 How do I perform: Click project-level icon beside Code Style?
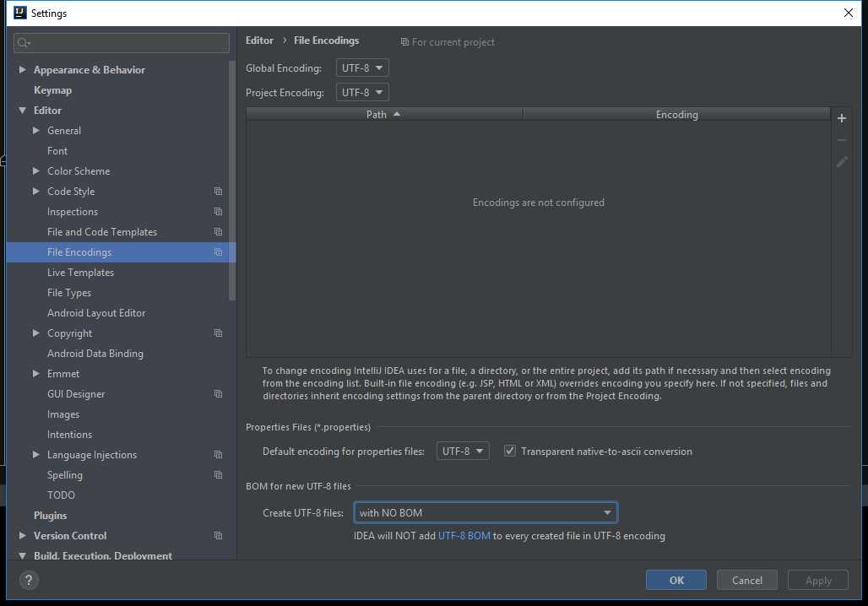pyautogui.click(x=218, y=191)
